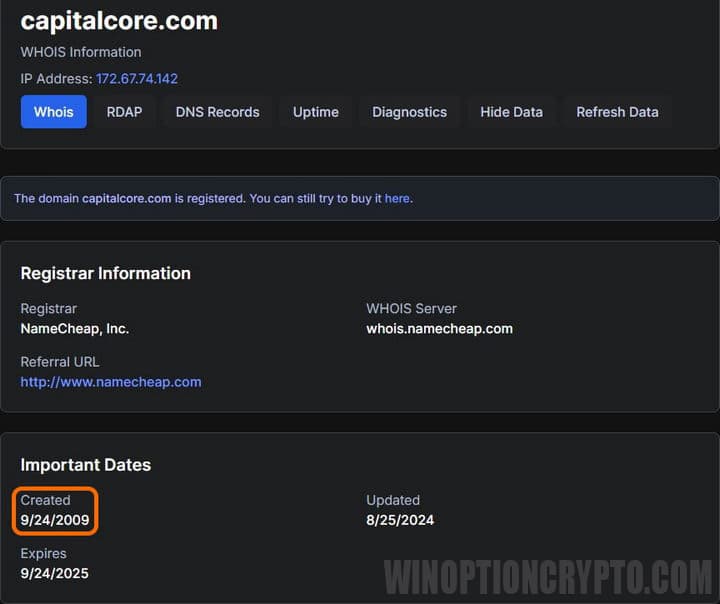Open the Whois tab

tap(53, 112)
